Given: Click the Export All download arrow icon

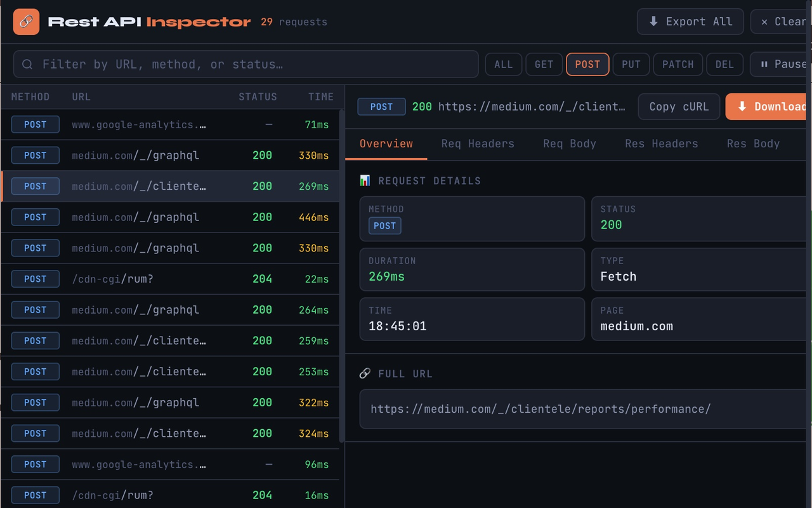Looking at the screenshot, I should (653, 22).
